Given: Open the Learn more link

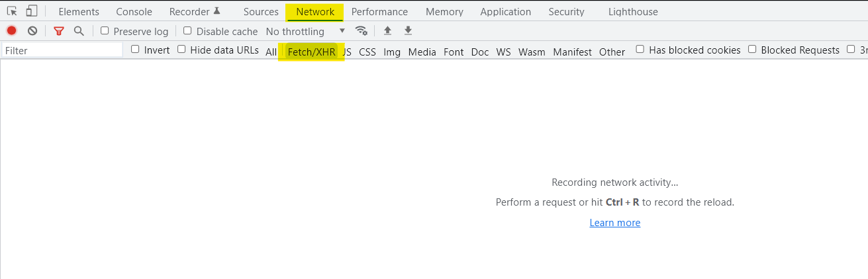Looking at the screenshot, I should [614, 223].
